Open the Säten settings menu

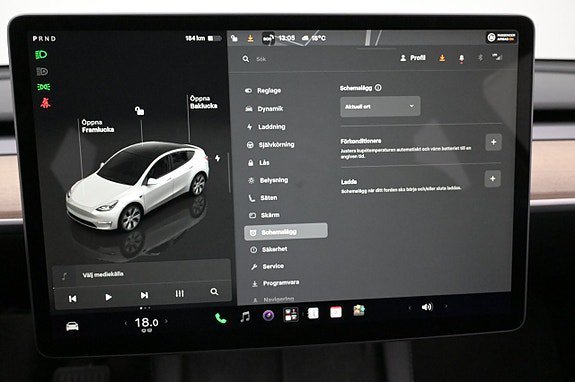263,198
